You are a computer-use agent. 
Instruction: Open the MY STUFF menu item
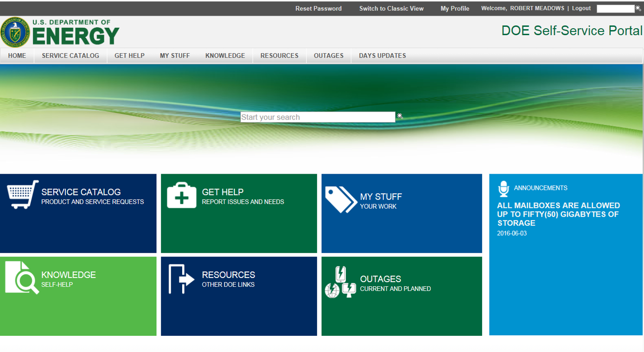175,56
